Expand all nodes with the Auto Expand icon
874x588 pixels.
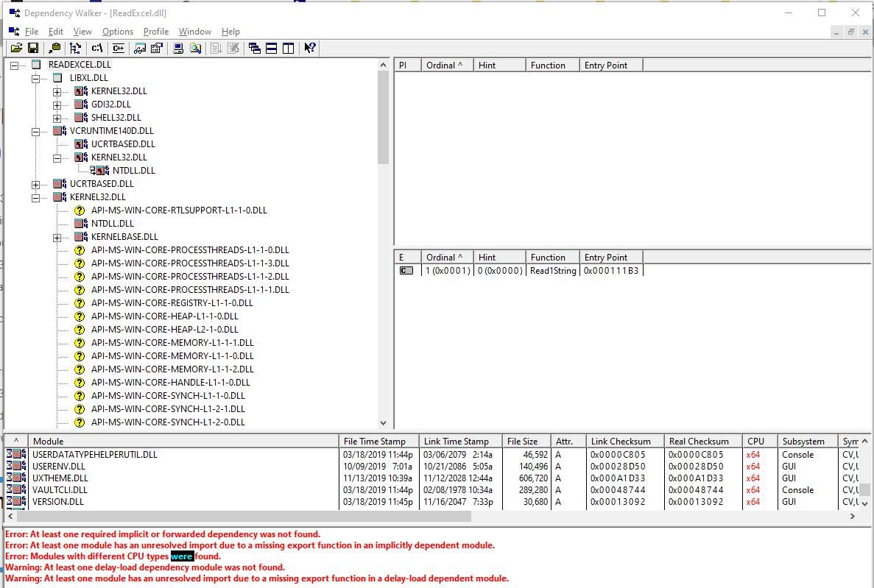tap(73, 48)
